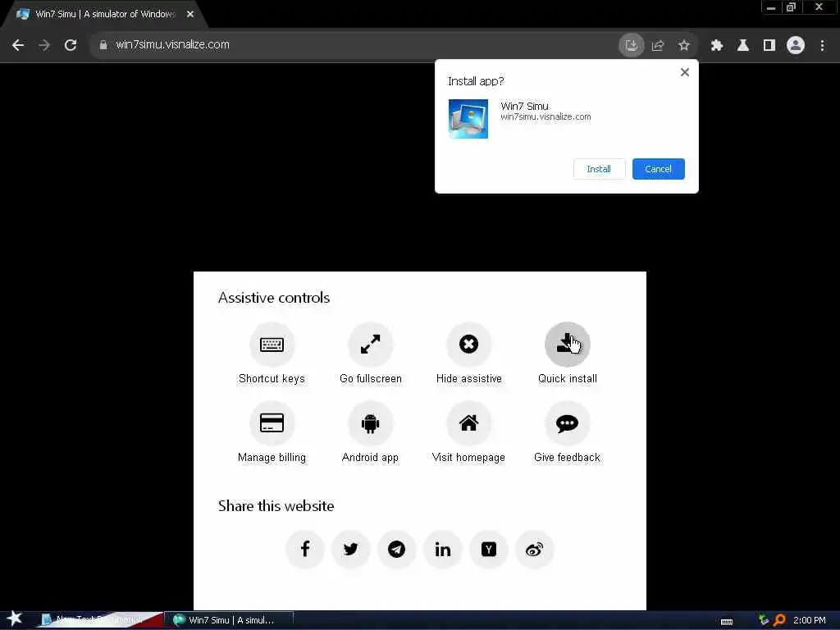Viewport: 840px width, 630px height.
Task: Toggle the browser side panel icon
Action: pyautogui.click(x=769, y=45)
